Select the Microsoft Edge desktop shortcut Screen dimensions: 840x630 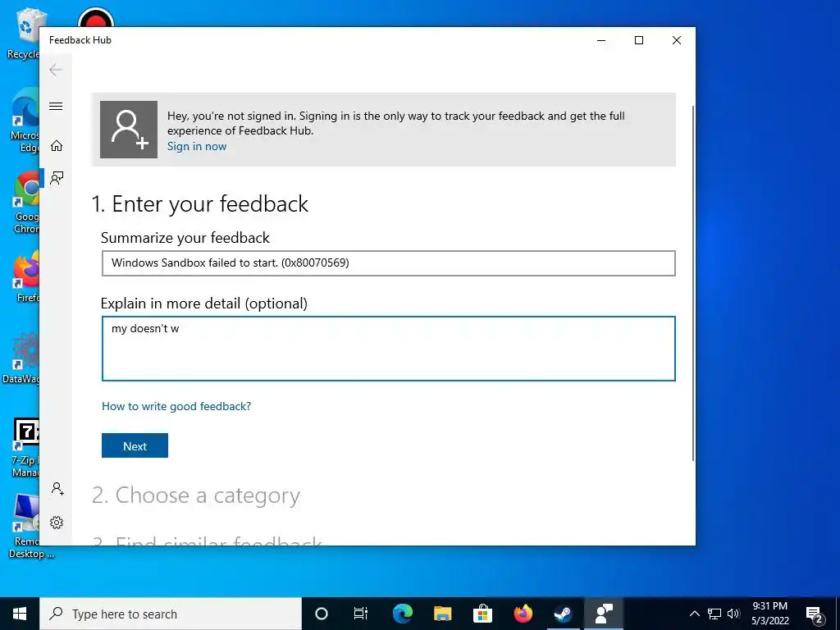pyautogui.click(x=25, y=121)
